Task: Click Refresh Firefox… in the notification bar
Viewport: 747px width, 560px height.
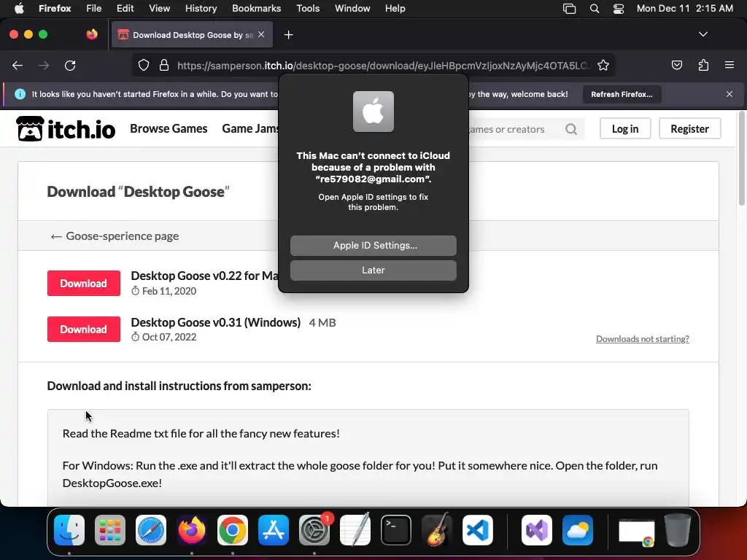Action: click(x=622, y=94)
